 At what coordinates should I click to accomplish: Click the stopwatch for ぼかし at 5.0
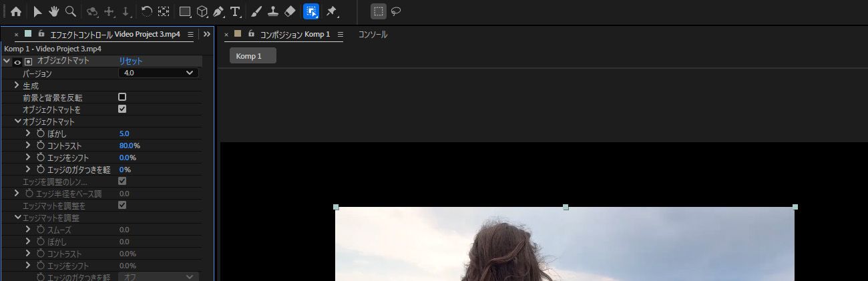(40, 133)
